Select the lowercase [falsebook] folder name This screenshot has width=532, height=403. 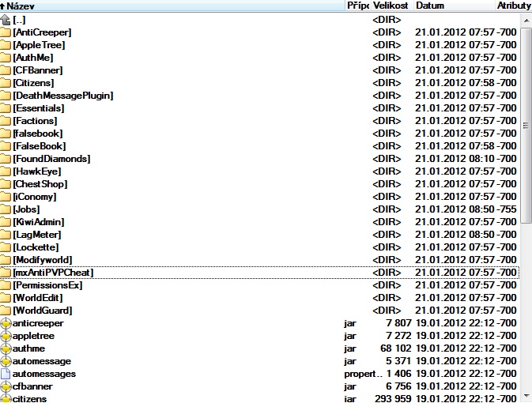[38, 134]
